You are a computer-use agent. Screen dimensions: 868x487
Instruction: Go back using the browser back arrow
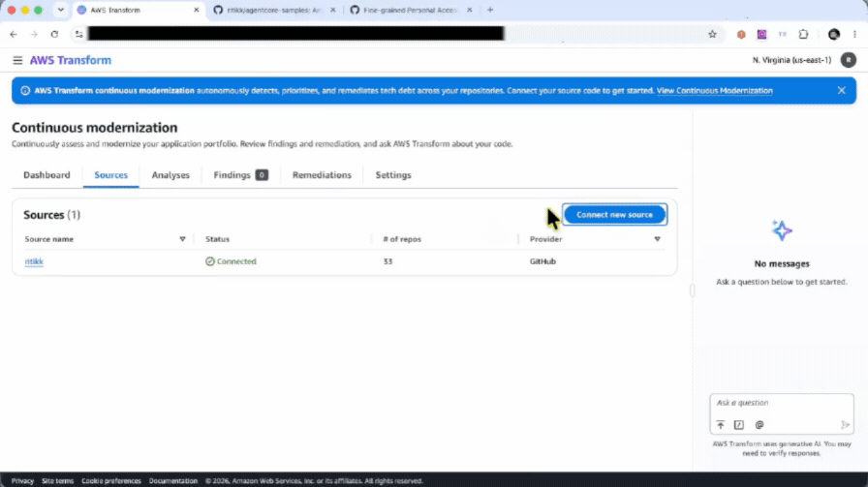(x=14, y=34)
